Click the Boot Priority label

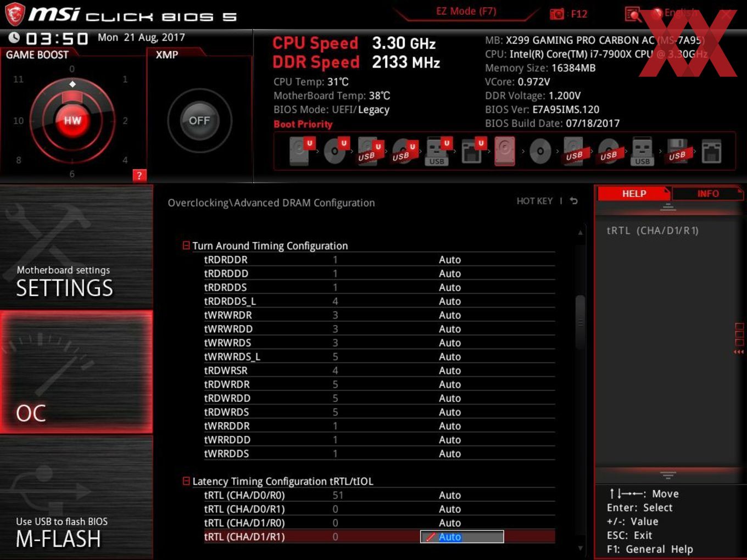point(303,124)
